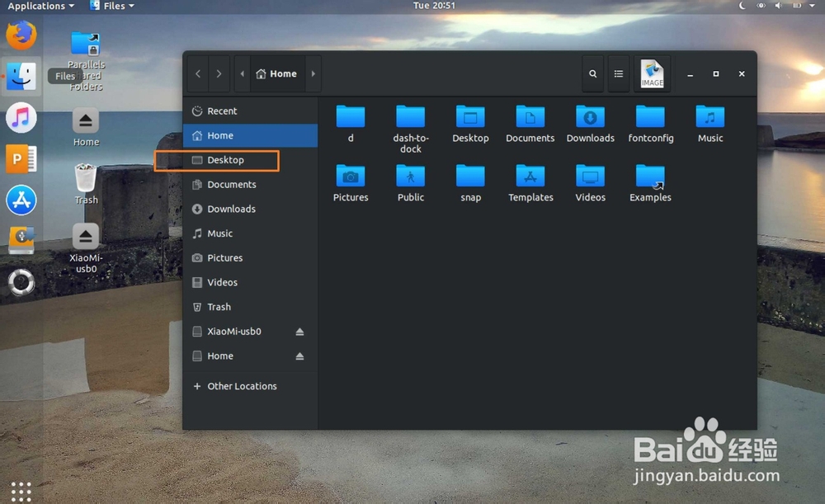
Task: Click the night light moon icon
Action: (742, 6)
